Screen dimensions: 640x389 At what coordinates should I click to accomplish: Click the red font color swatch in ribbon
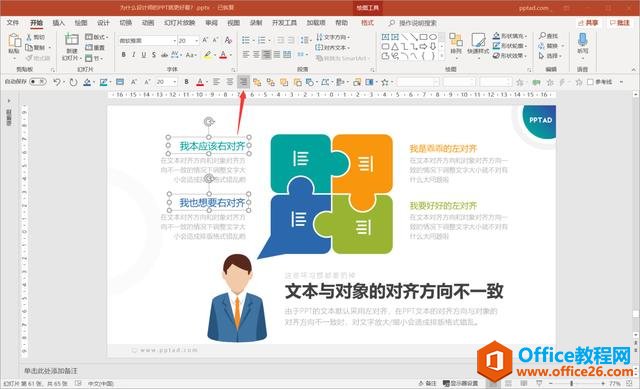pos(223,55)
